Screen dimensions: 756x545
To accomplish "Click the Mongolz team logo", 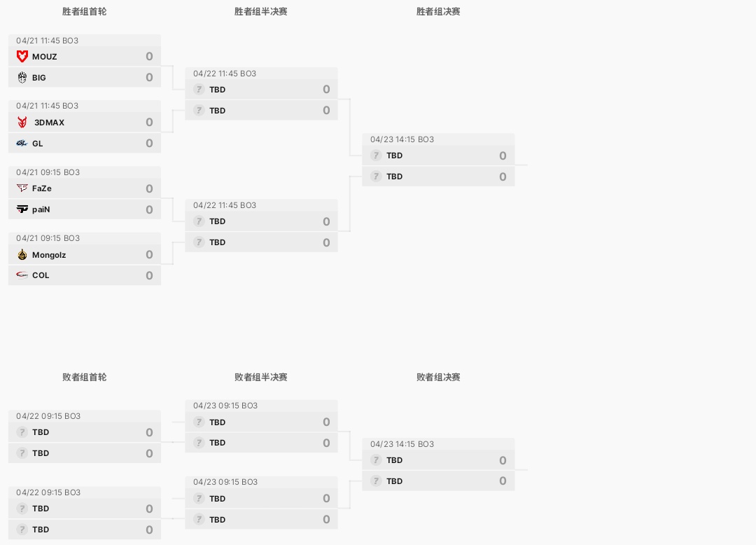I will [22, 255].
